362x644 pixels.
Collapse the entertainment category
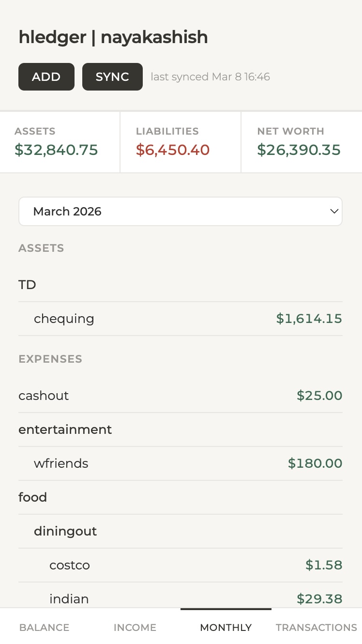tap(65, 429)
